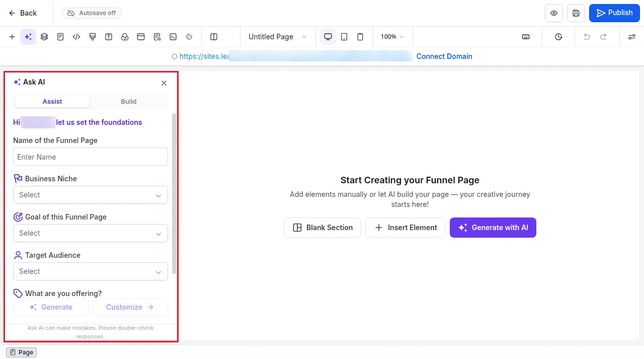Click the Generate button in Ask AI
Screen dimensions: 644x359
point(51,307)
